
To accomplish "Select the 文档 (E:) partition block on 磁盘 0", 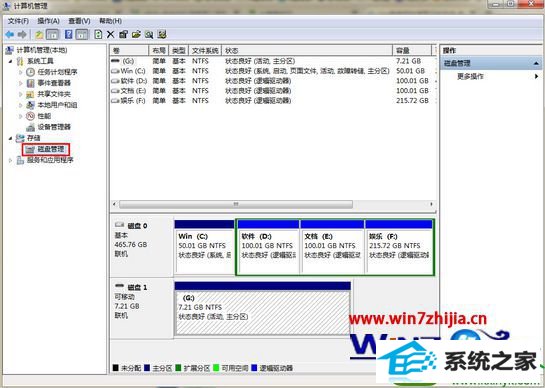I will tap(332, 247).
